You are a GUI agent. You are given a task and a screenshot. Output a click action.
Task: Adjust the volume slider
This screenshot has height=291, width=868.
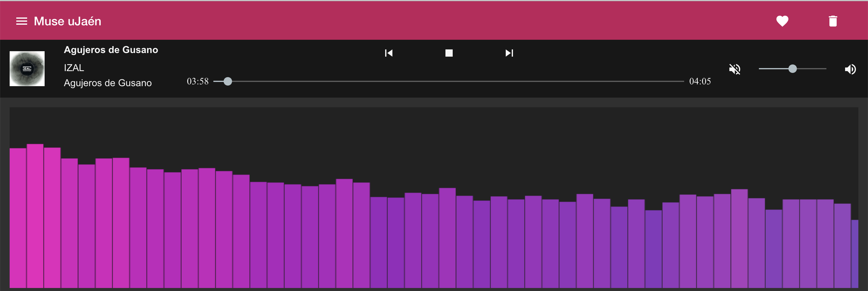tap(792, 69)
